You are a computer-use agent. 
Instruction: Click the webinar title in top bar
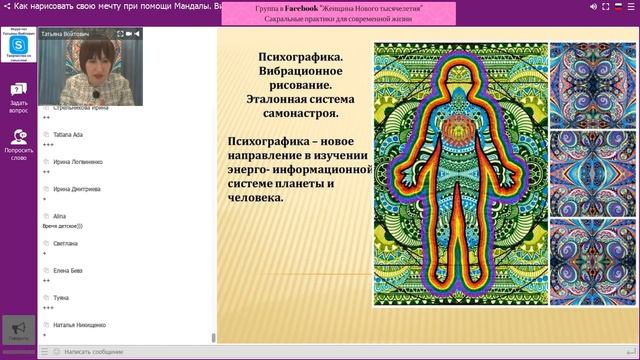point(118,7)
